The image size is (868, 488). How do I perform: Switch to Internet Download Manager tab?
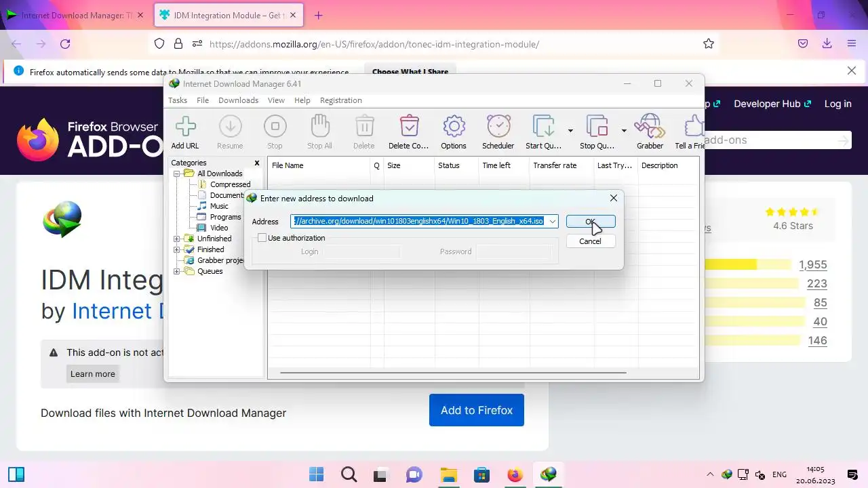[x=76, y=15]
